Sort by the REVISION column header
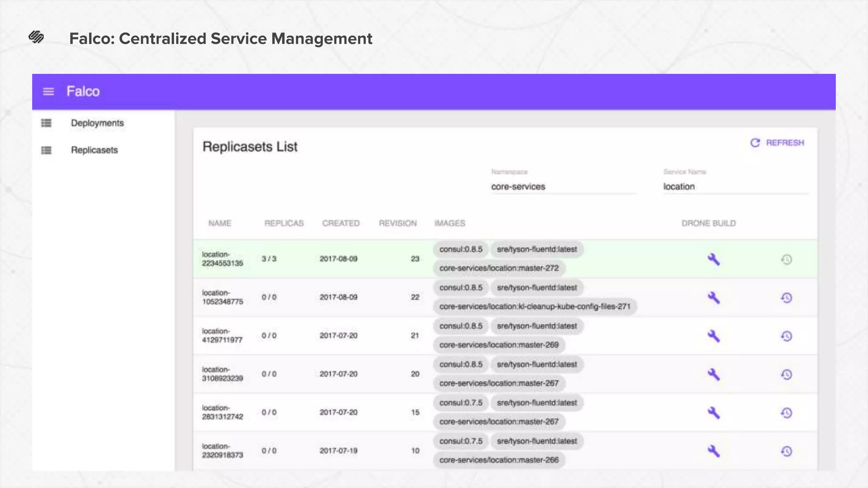The image size is (868, 488). pos(397,223)
